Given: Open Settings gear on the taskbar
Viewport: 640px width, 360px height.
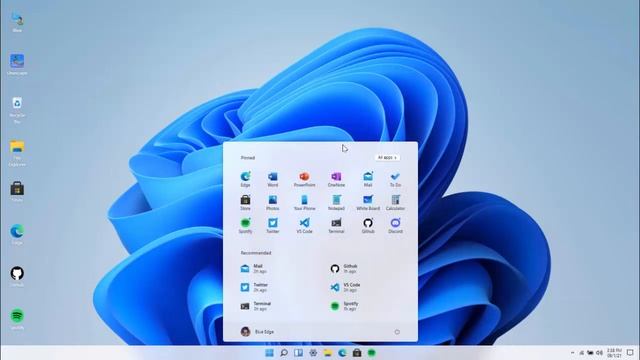Looking at the screenshot, I should pos(313,353).
